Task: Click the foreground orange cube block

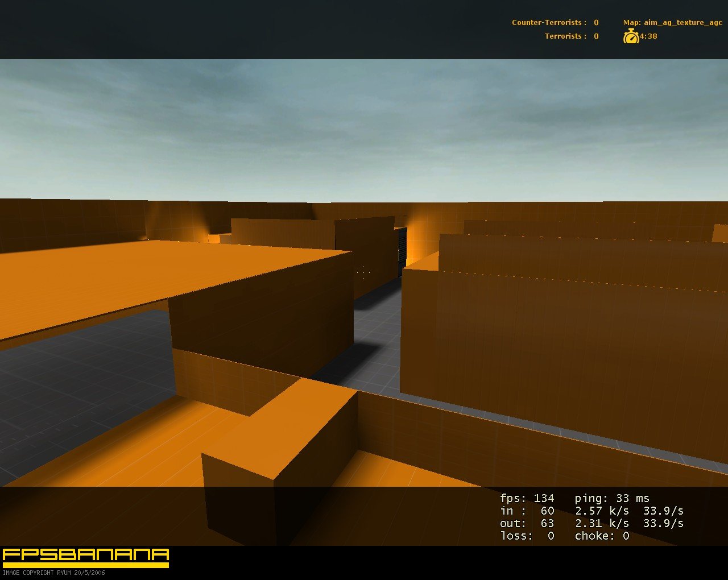Action: point(279,449)
